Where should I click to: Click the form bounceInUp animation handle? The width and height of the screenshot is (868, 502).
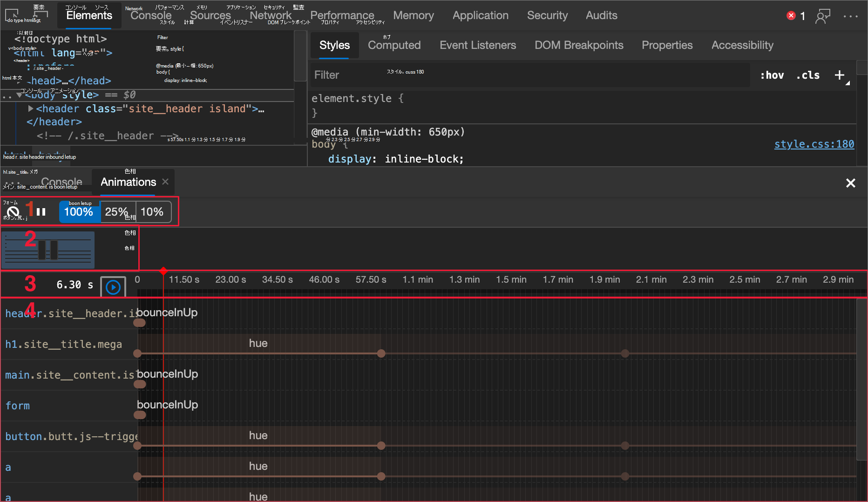[140, 415]
